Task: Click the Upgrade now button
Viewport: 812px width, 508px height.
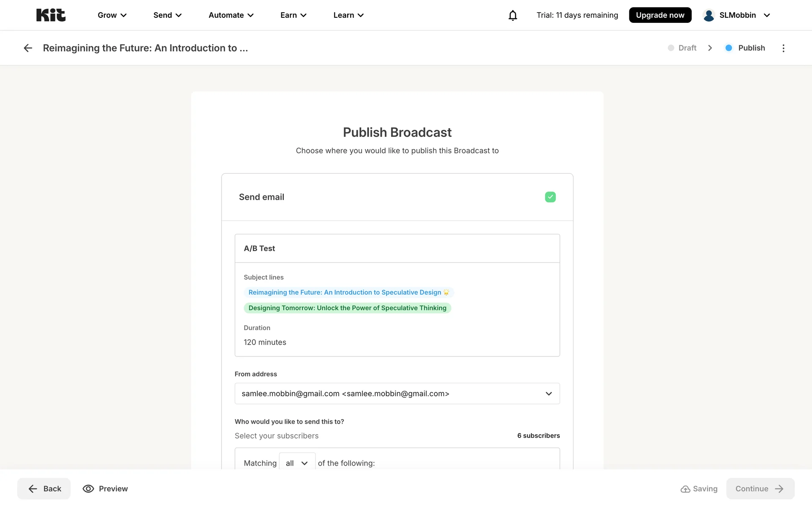Action: pos(660,15)
